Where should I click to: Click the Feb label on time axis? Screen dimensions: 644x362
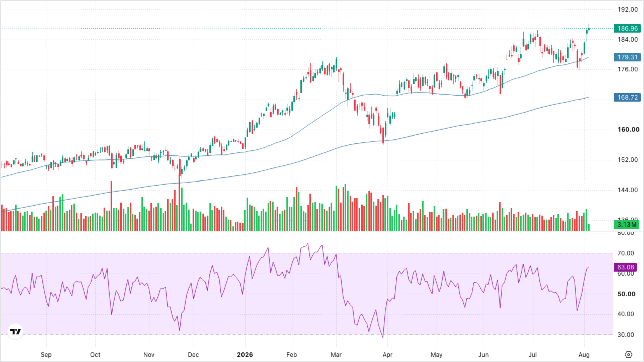pos(292,355)
